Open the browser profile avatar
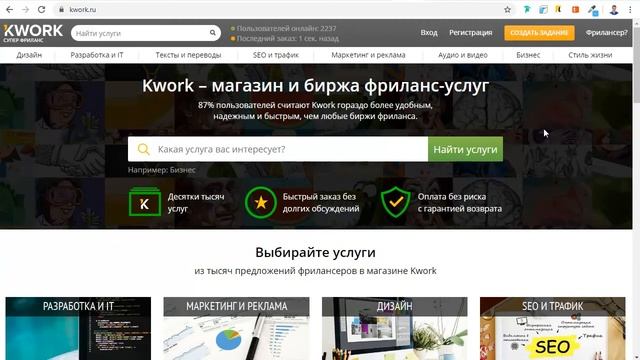Screen dimensions: 640x360 point(614,9)
